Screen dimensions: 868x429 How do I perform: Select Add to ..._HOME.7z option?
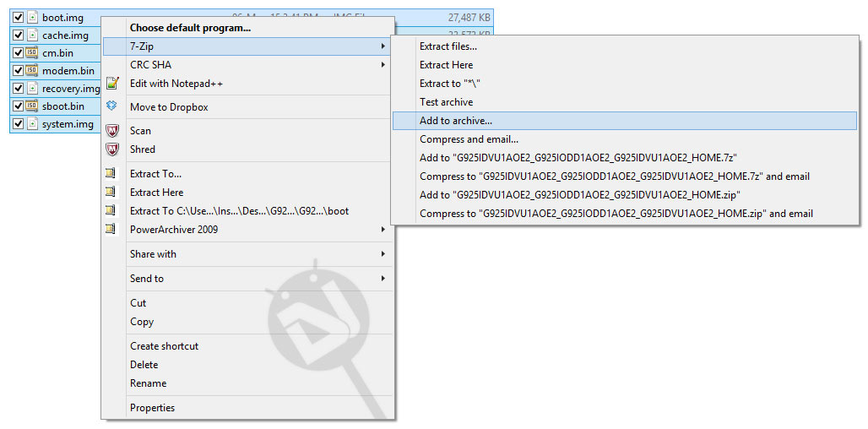pyautogui.click(x=578, y=158)
